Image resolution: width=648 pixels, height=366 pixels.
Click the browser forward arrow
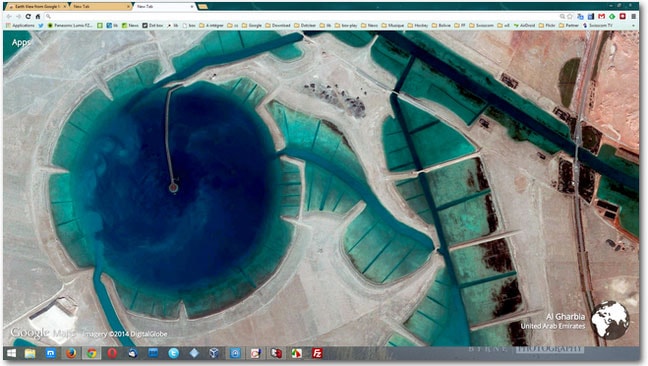(19, 17)
